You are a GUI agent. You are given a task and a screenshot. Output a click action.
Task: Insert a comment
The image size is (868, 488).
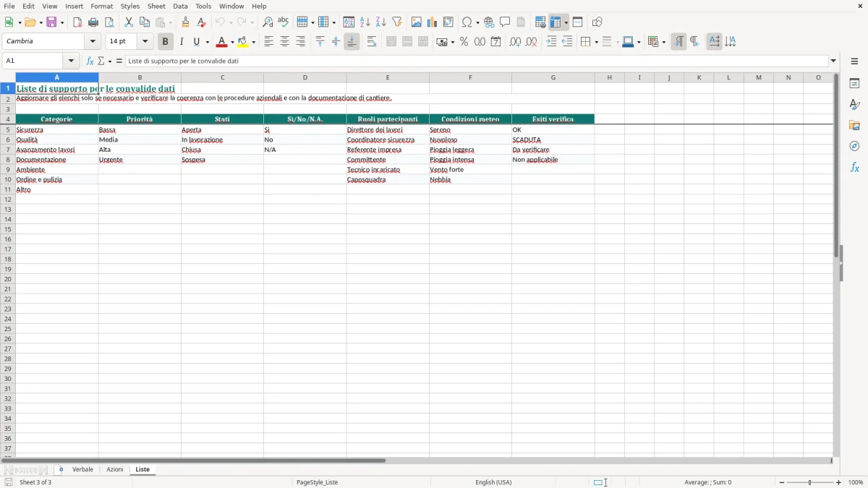[505, 22]
